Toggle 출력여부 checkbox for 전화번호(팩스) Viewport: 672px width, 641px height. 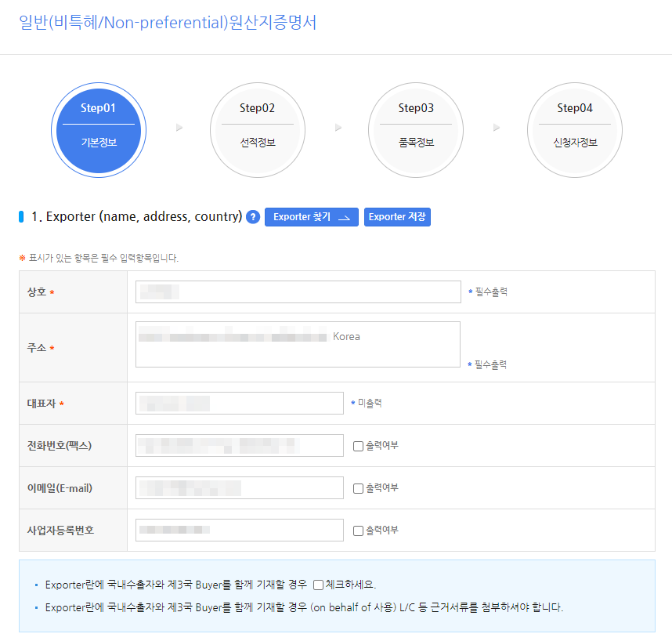point(358,446)
